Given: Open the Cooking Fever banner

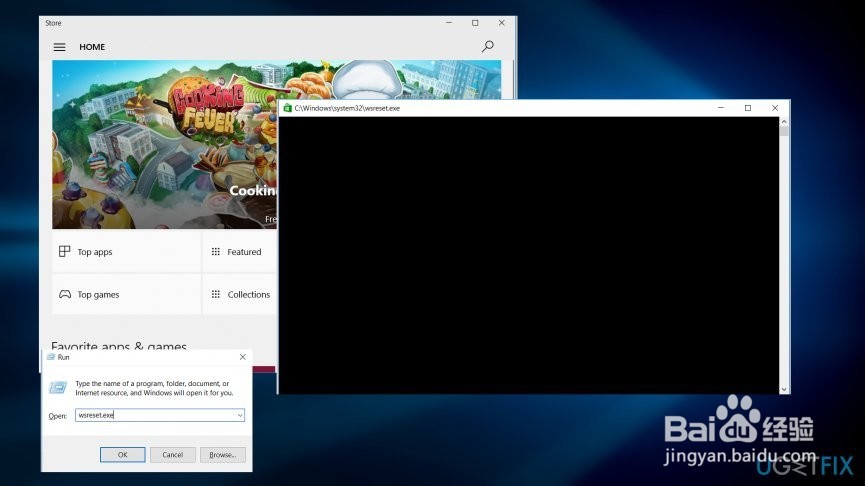Looking at the screenshot, I should coord(165,145).
